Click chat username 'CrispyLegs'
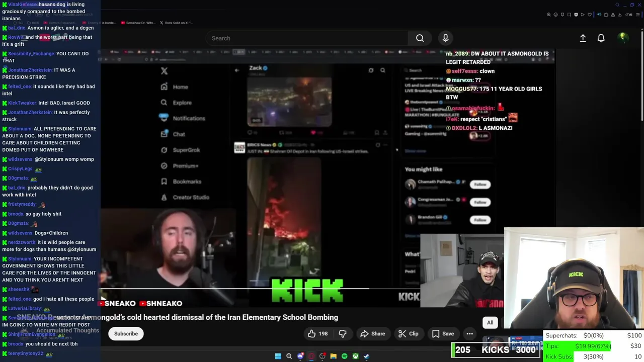 pyautogui.click(x=20, y=169)
